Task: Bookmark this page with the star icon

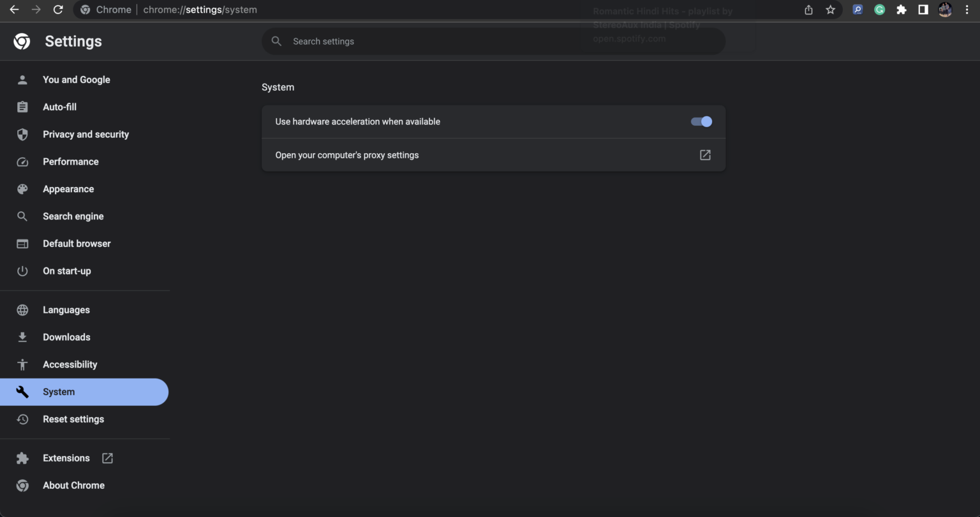Action: 830,10
